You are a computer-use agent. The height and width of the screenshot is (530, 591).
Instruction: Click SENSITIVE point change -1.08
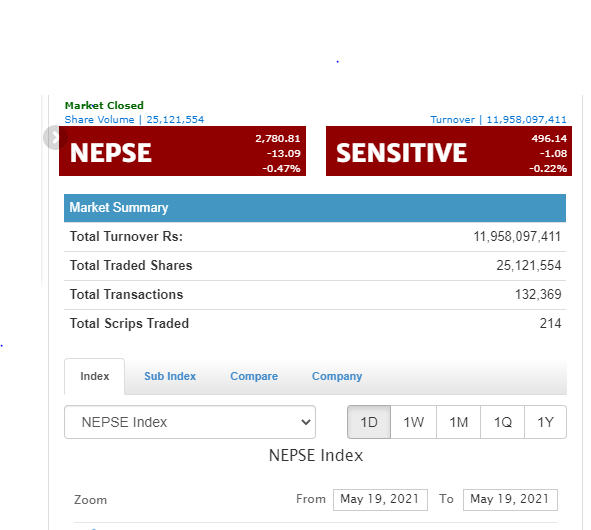553,153
